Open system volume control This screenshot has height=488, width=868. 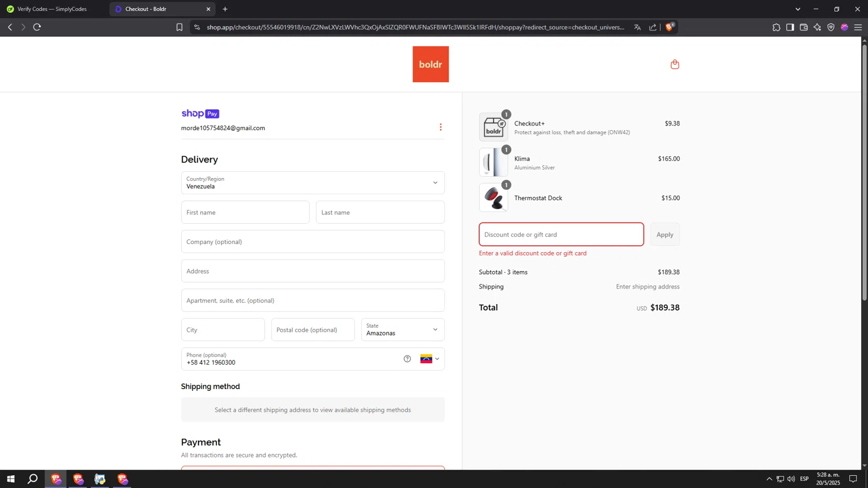pos(791,479)
